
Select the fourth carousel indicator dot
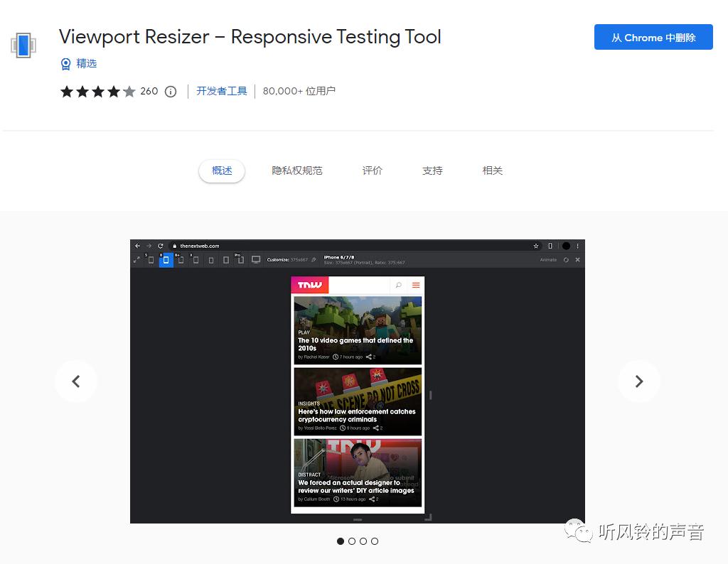pos(375,541)
